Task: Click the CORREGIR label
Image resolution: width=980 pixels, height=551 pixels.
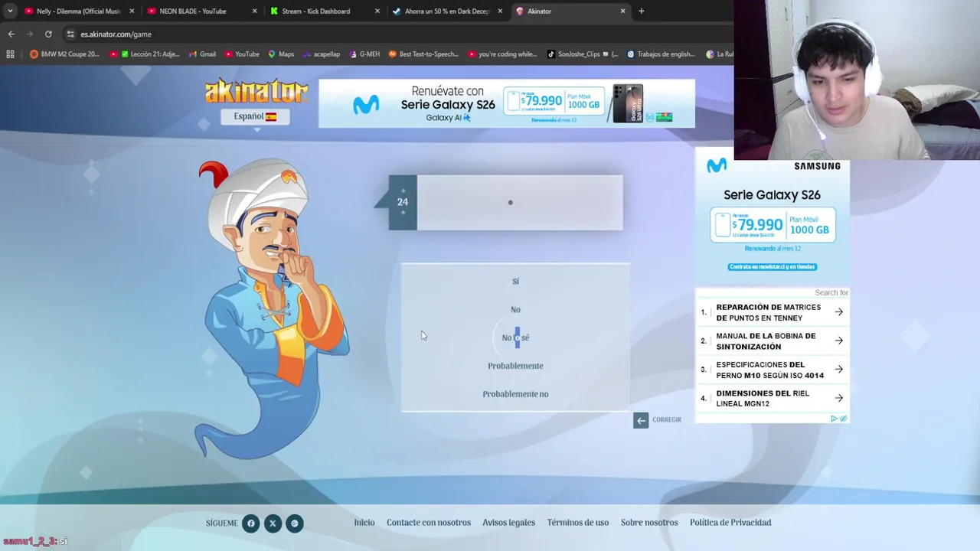Action: (x=667, y=420)
